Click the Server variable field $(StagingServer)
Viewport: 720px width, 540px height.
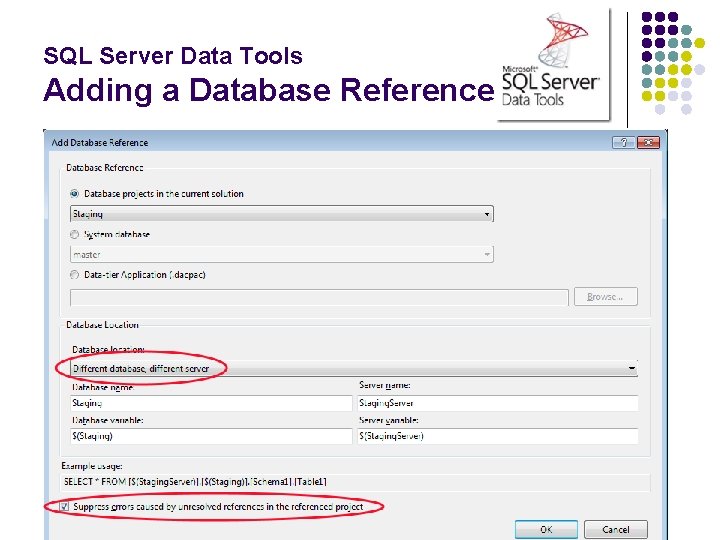498,436
